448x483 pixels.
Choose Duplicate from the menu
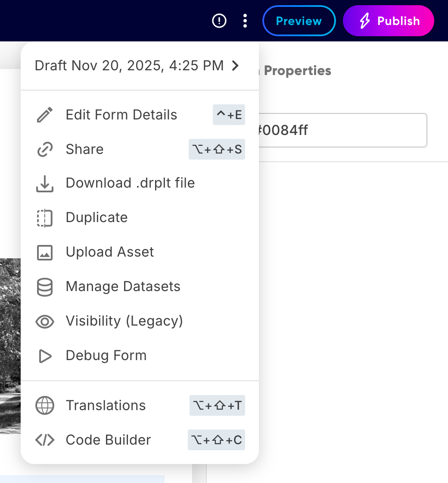click(x=140, y=217)
